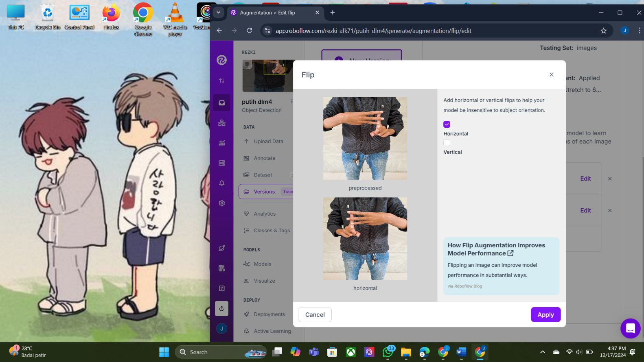644x362 pixels.
Task: Open the putih dlm4 project options menu
Action: click(x=291, y=101)
